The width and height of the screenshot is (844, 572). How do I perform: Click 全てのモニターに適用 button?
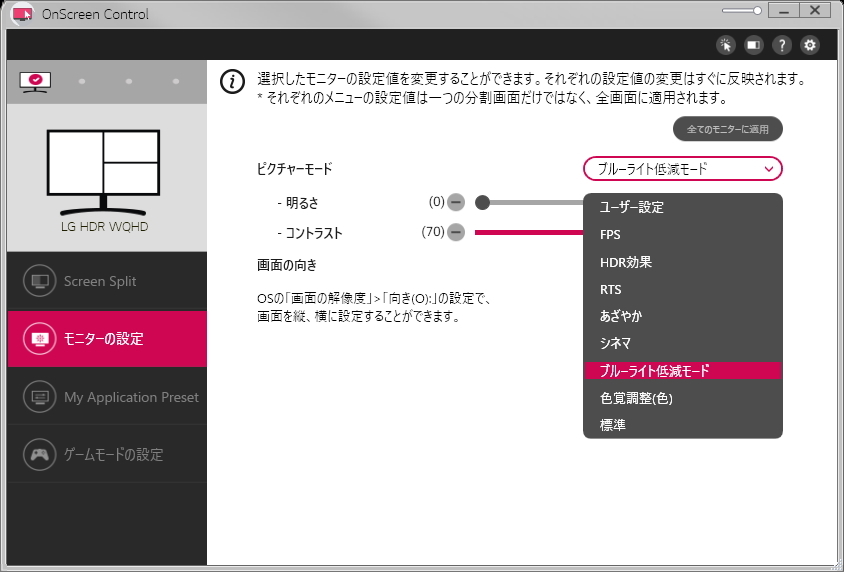point(728,129)
